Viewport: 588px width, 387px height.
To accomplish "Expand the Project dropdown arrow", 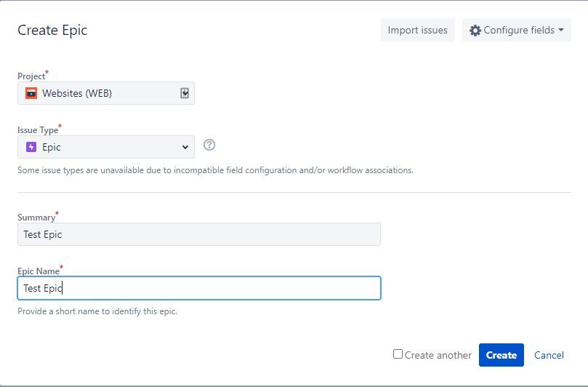I will pos(185,93).
